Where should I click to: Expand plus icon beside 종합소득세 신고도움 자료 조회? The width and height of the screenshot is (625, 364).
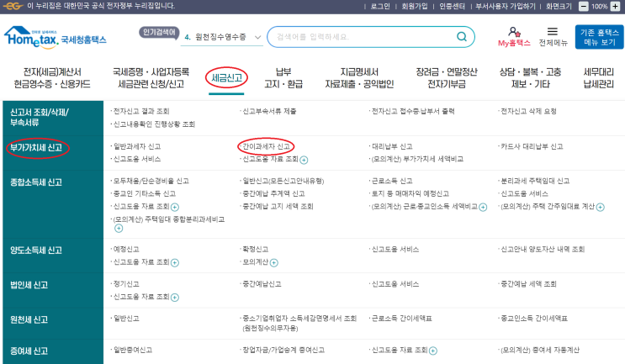tap(175, 207)
